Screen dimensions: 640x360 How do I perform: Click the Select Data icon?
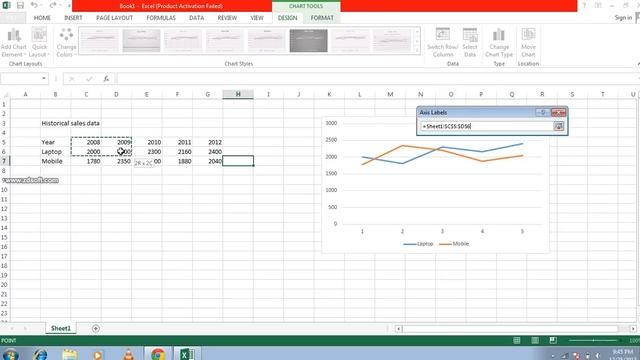pyautogui.click(x=470, y=43)
